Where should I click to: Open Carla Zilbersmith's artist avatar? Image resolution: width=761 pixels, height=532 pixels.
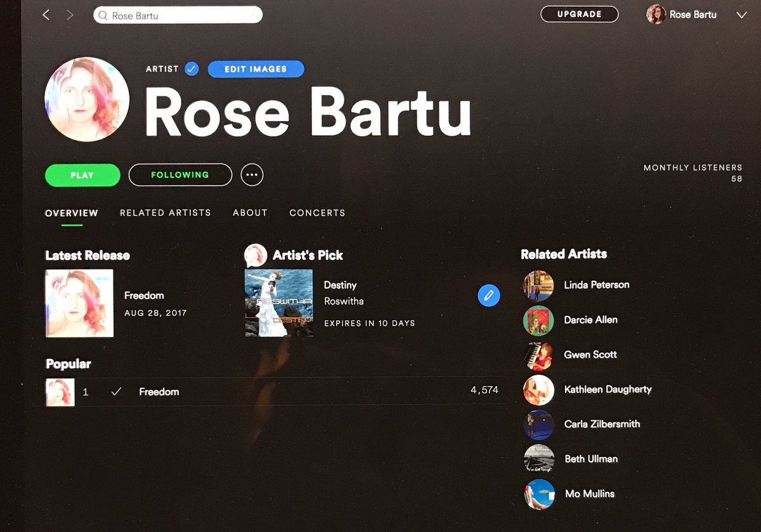pos(538,425)
